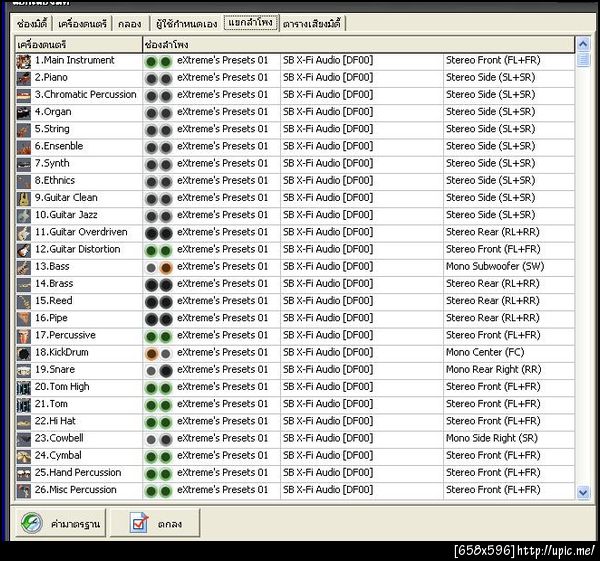Click the Synth instrument icon
The width and height of the screenshot is (600, 561).
(24, 165)
